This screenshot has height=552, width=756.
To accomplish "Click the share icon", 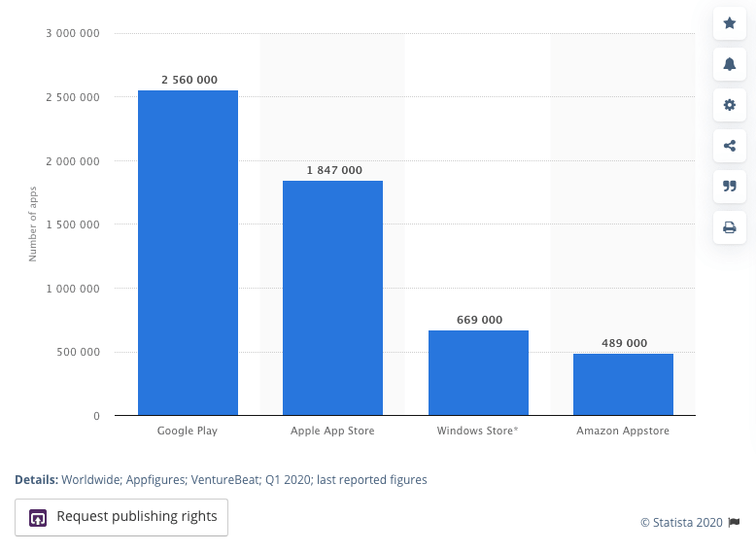I will [730, 146].
